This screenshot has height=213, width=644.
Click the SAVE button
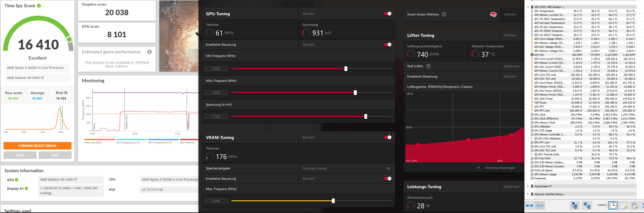pos(55,155)
